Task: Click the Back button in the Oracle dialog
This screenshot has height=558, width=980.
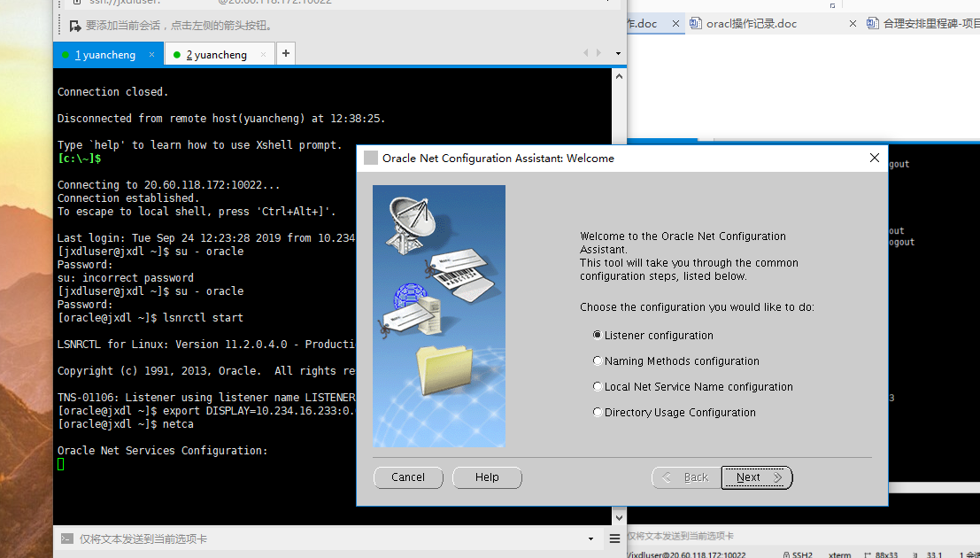Action: pos(686,477)
